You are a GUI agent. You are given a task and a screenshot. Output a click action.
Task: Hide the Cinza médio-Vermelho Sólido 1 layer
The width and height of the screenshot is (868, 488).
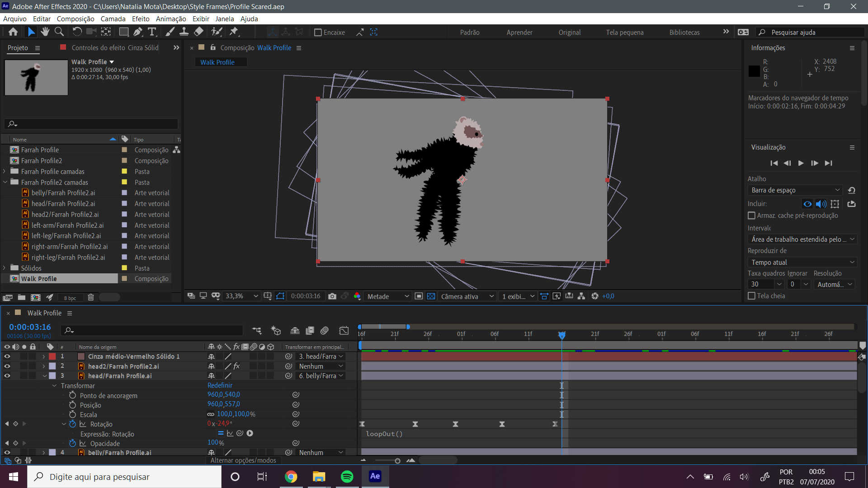[7, 357]
